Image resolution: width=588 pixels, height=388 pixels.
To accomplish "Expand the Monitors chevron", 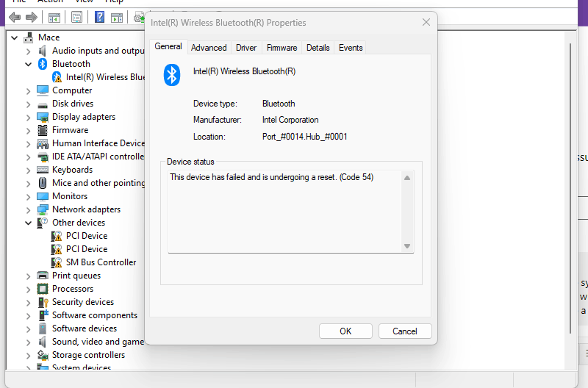I will (29, 196).
